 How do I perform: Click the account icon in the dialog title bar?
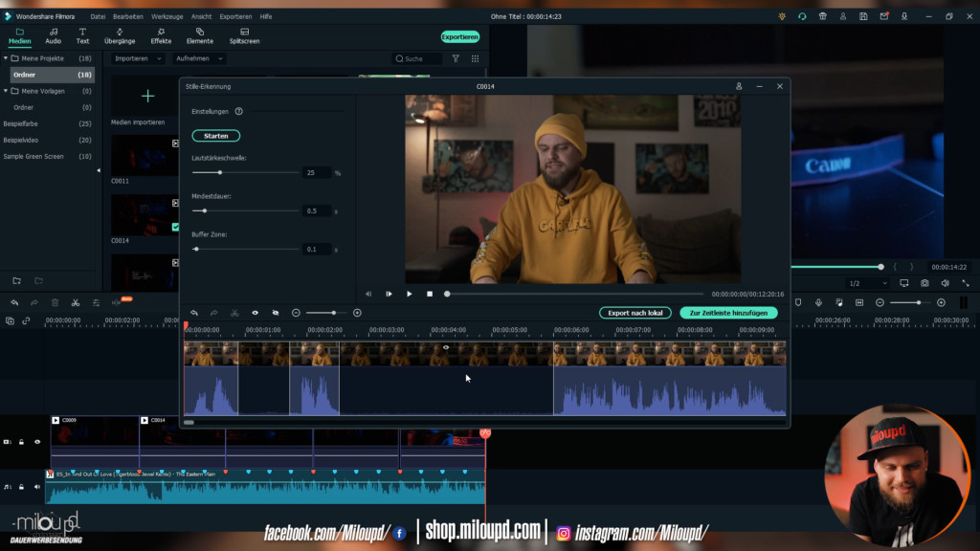pos(739,86)
